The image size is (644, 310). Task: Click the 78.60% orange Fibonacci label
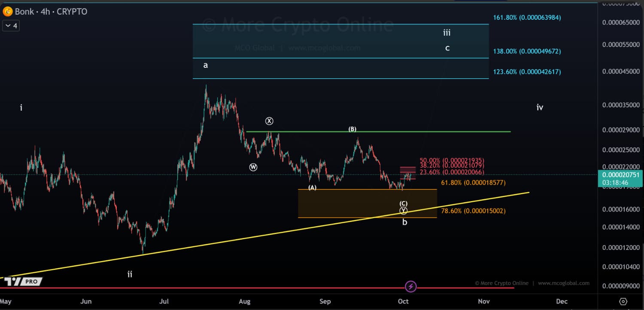(473, 211)
